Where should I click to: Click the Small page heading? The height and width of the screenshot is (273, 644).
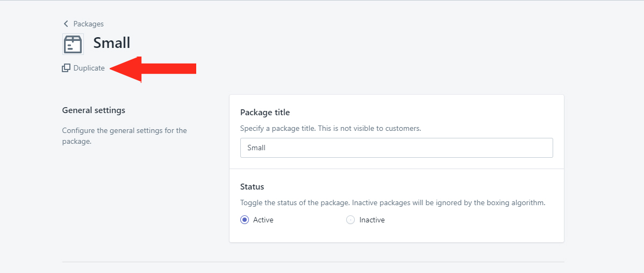coord(112,43)
